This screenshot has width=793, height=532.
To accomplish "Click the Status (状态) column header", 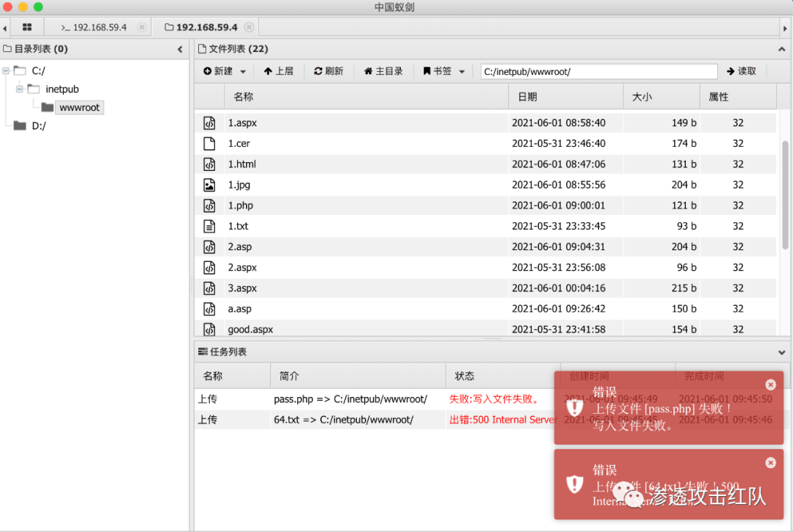I will pos(503,376).
